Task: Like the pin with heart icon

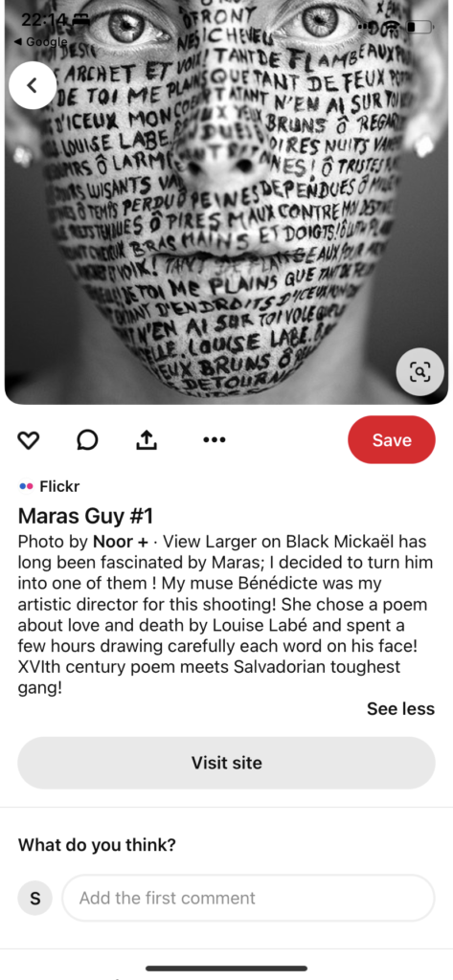Action: (28, 440)
